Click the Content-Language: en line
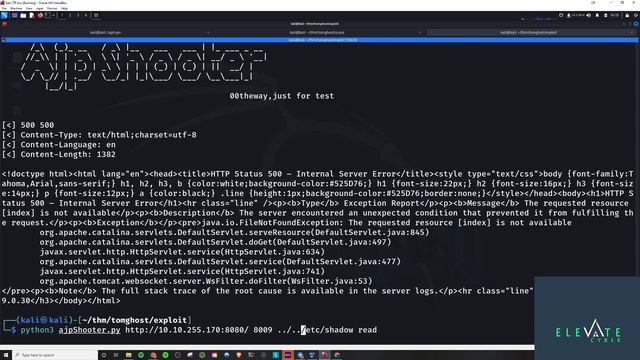This screenshot has width=640, height=360. [59, 145]
